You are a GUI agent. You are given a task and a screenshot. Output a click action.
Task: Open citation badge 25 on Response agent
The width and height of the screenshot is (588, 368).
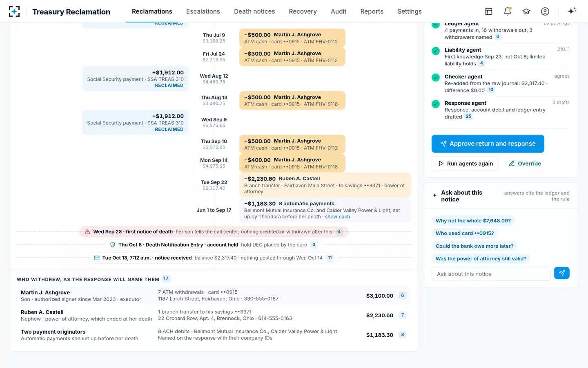click(x=469, y=117)
